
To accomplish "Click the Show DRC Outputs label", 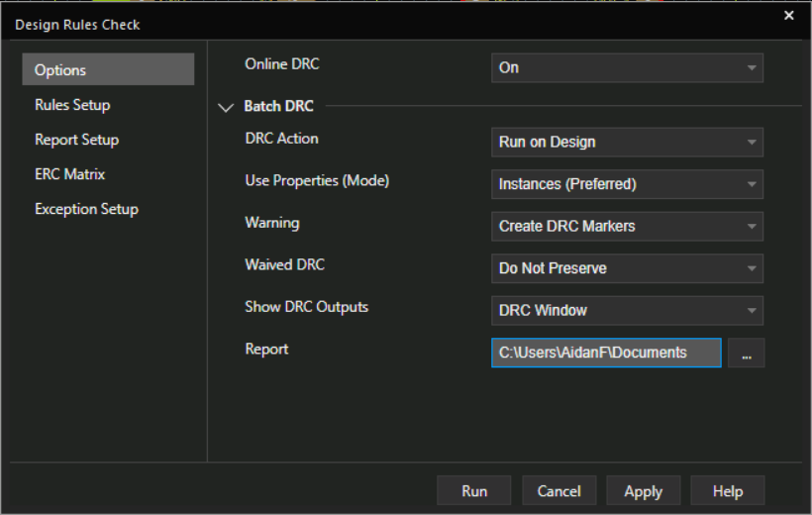I will click(307, 307).
